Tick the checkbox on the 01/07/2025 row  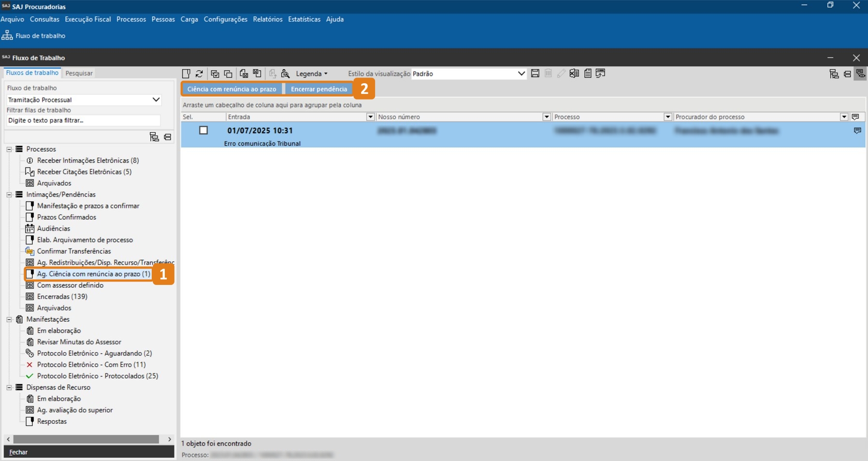coord(203,130)
